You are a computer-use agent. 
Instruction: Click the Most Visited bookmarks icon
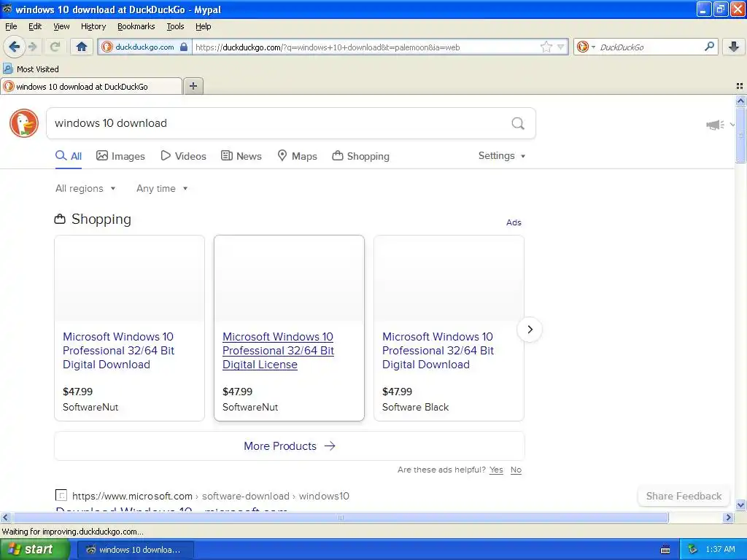coord(7,69)
